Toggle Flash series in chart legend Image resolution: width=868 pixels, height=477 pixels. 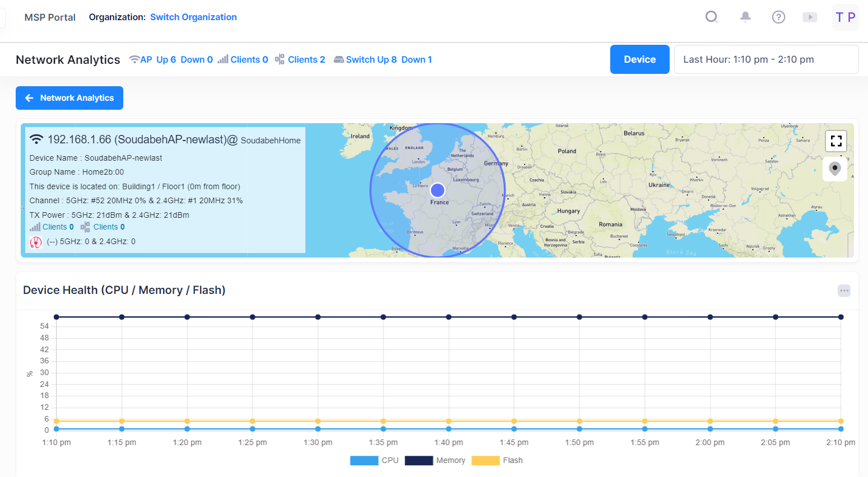coord(497,460)
